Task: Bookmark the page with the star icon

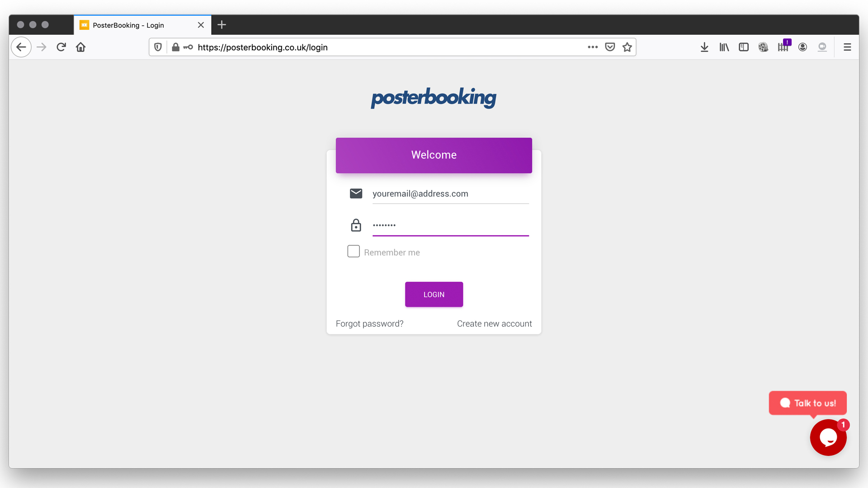Action: tap(627, 47)
